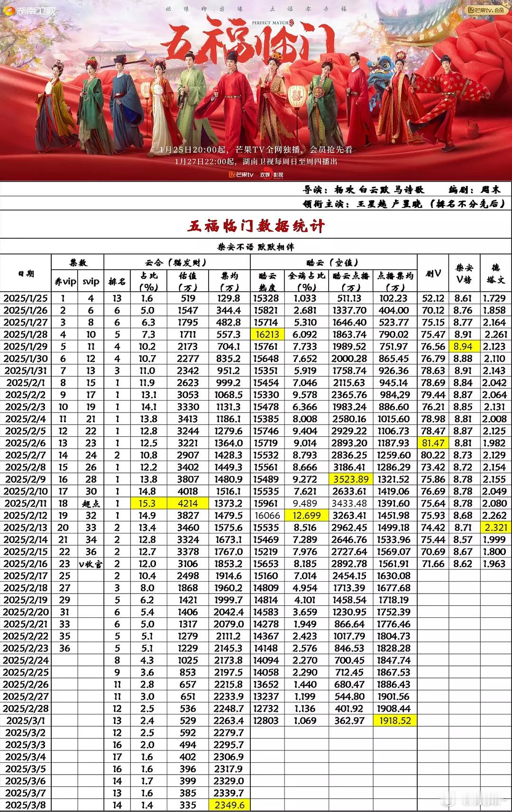Click the 1.729 德塔文 value in the first row
Image resolution: width=512 pixels, height=812 pixels.
click(x=495, y=298)
